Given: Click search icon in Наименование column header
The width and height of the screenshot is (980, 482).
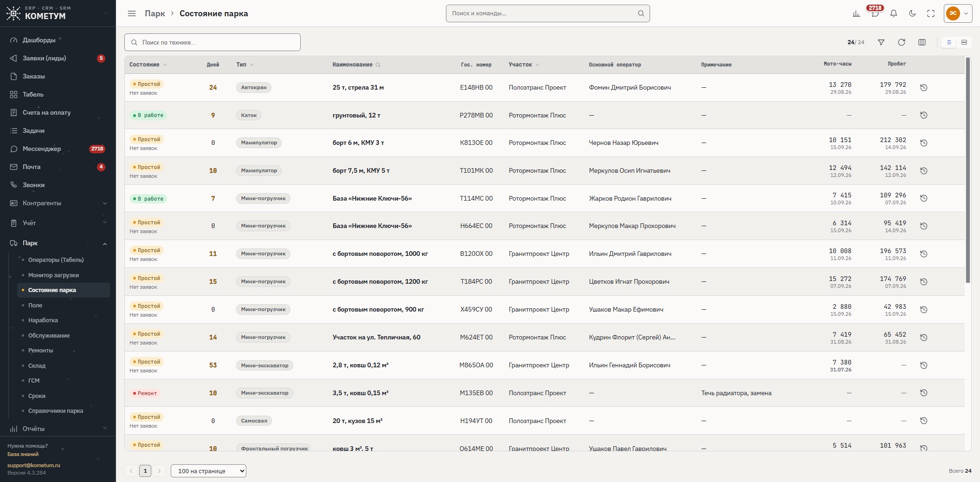Looking at the screenshot, I should (x=378, y=65).
